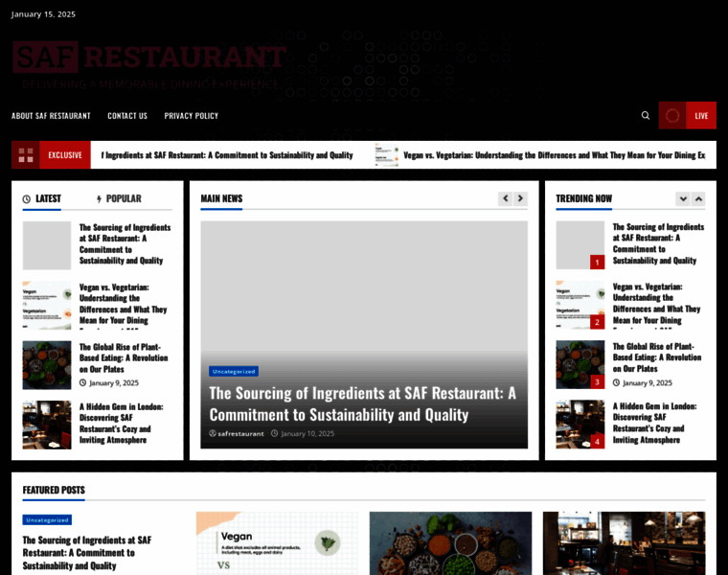728x575 pixels.
Task: Switch to the Latest tab
Action: [42, 198]
